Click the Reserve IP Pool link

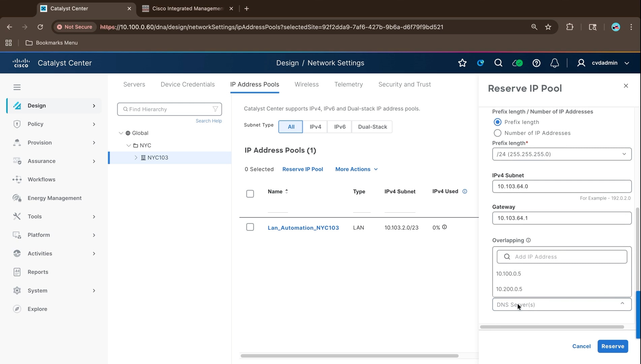coord(303,169)
